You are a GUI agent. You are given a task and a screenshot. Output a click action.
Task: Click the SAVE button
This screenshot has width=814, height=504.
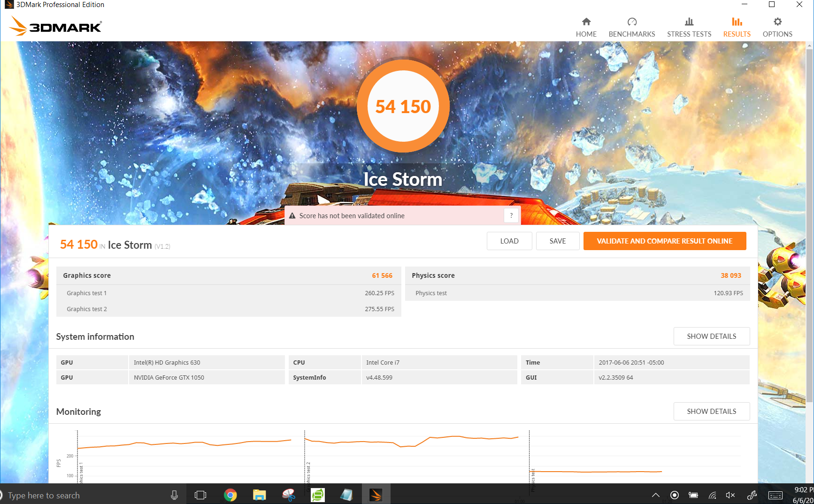[558, 241]
